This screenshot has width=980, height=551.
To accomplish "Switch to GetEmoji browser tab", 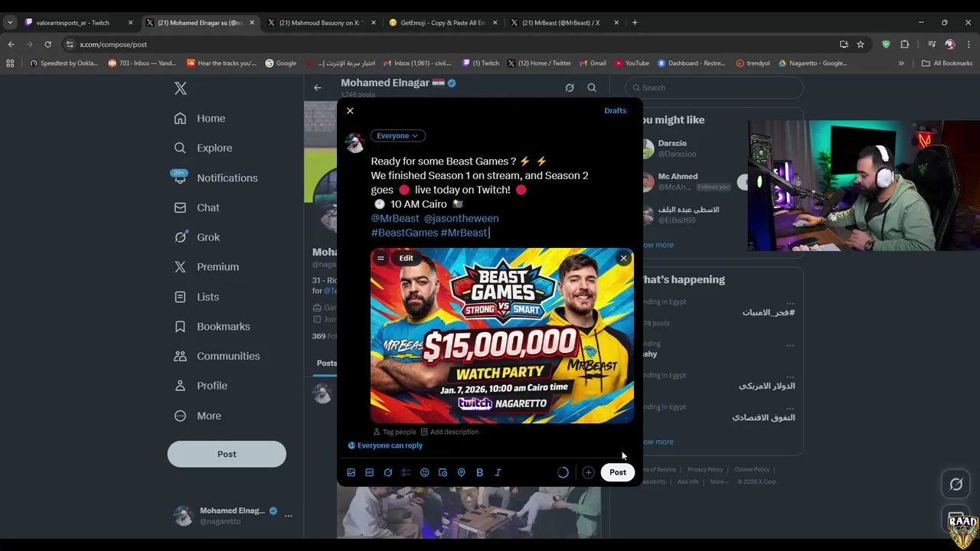I will (442, 23).
